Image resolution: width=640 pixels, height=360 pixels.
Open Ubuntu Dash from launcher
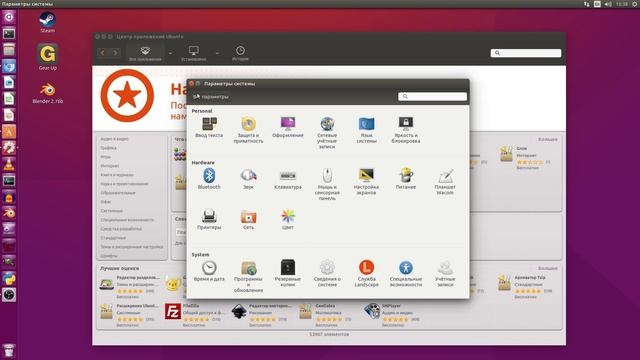[9, 17]
